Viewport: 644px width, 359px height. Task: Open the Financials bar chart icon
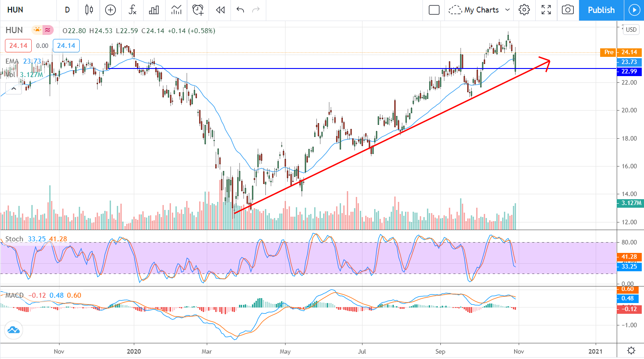[x=154, y=10]
